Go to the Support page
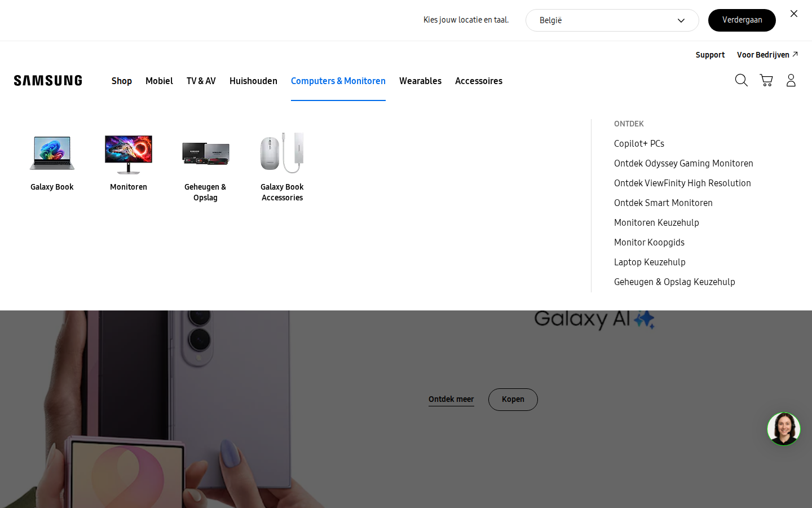Screen dimensions: 812x508 point(710,55)
